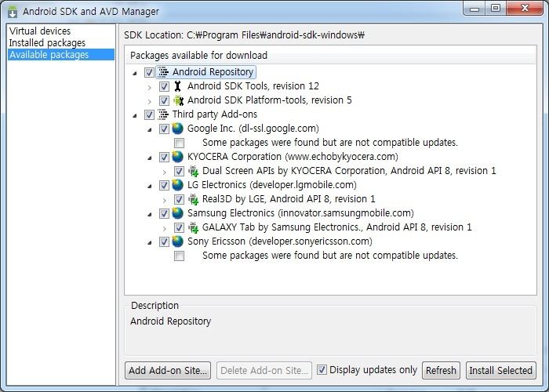Open the Virtual devices page
The width and height of the screenshot is (549, 392).
(40, 31)
